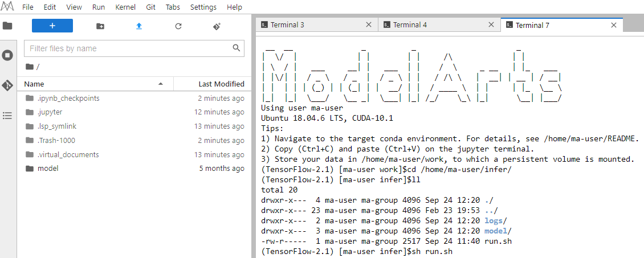Open the Kernel menu
This screenshot has width=644, height=258.
click(126, 7)
